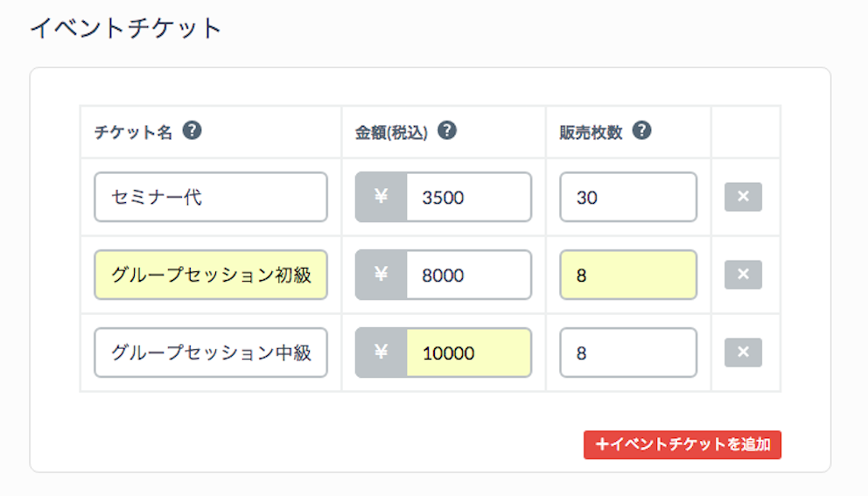Image resolution: width=868 pixels, height=496 pixels.
Task: Select the グループセッション中級 name field
Action: pyautogui.click(x=211, y=353)
